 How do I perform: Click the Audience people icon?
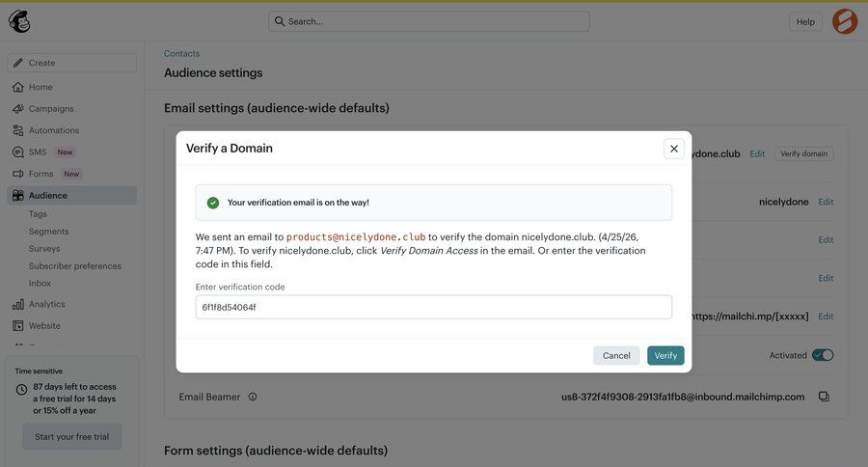(18, 196)
